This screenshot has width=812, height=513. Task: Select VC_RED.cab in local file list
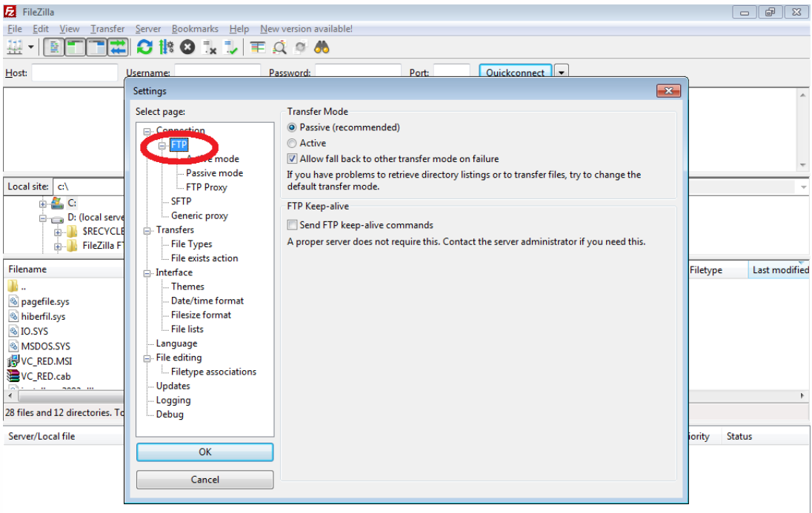tap(46, 377)
